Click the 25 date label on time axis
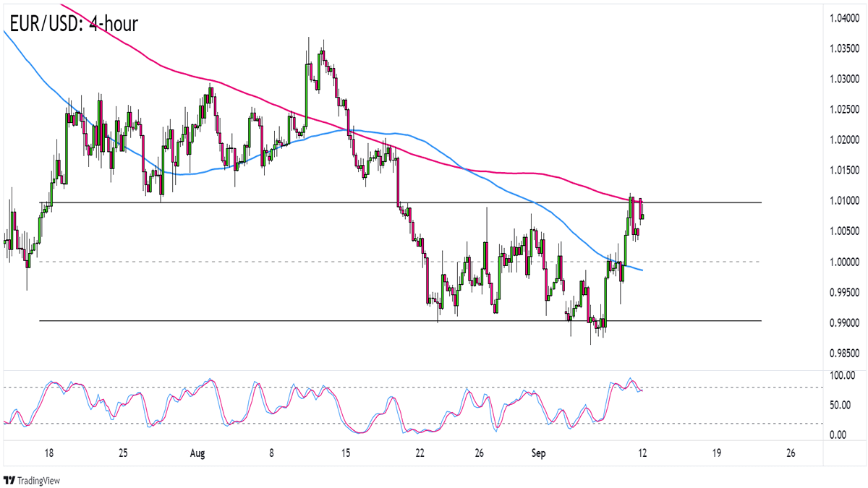 123,453
